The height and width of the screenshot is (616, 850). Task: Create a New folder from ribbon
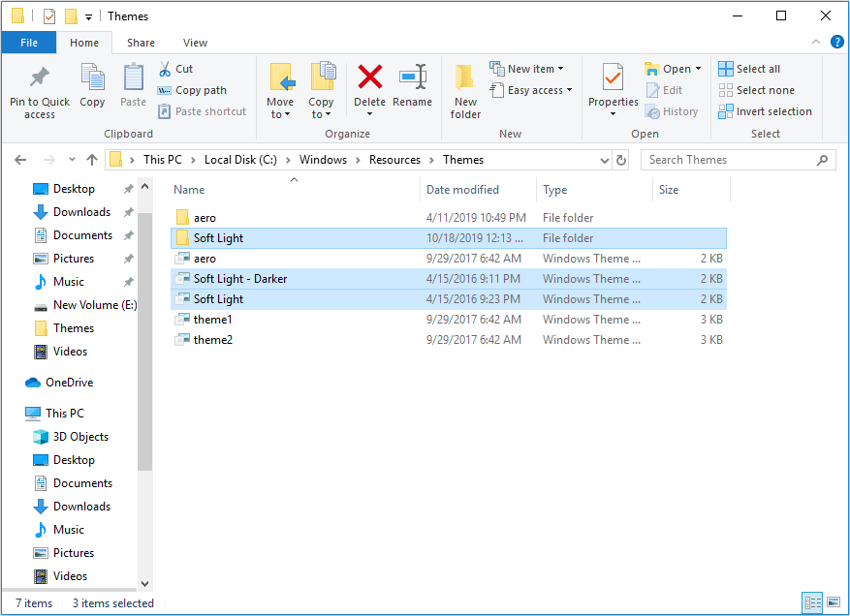[465, 91]
